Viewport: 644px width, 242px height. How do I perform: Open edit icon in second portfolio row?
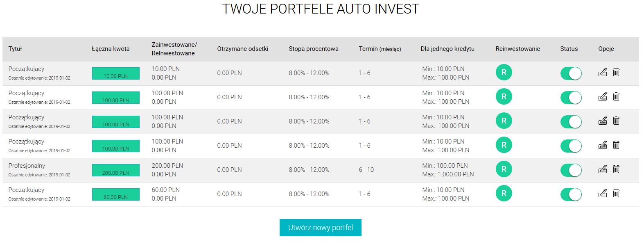coord(602,97)
